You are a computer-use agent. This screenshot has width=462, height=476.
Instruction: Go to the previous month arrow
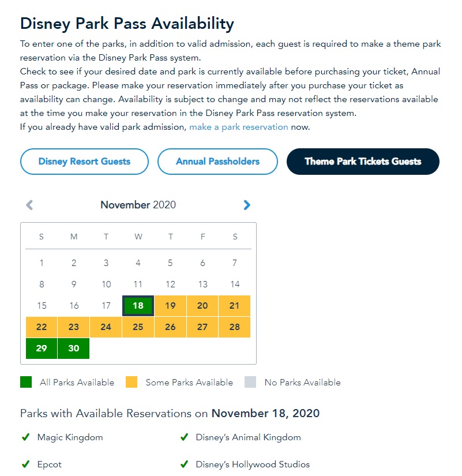30,205
